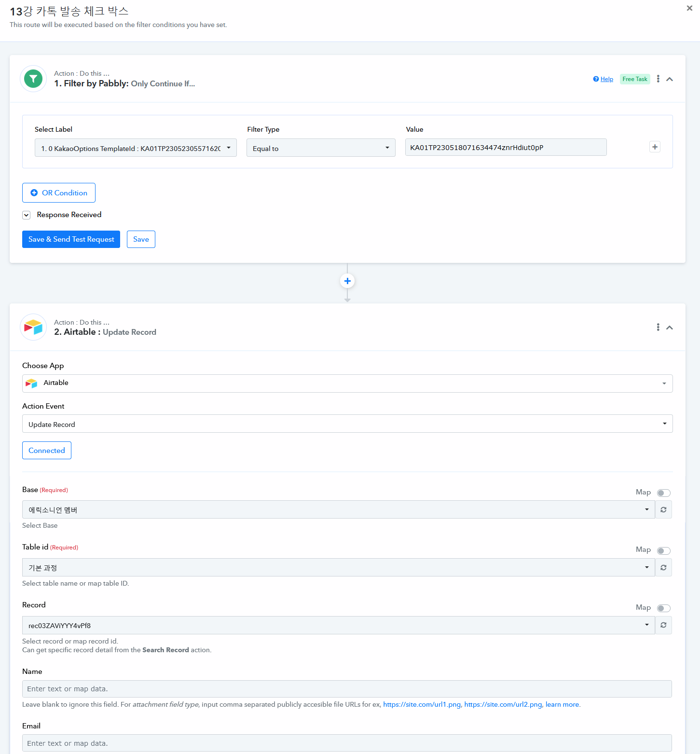700x754 pixels.
Task: Click the 2. Airtable Update Record step title
Action: pyautogui.click(x=105, y=332)
